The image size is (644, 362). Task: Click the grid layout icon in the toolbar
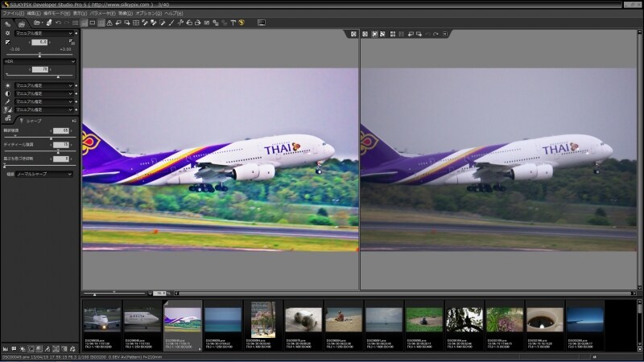(135, 23)
